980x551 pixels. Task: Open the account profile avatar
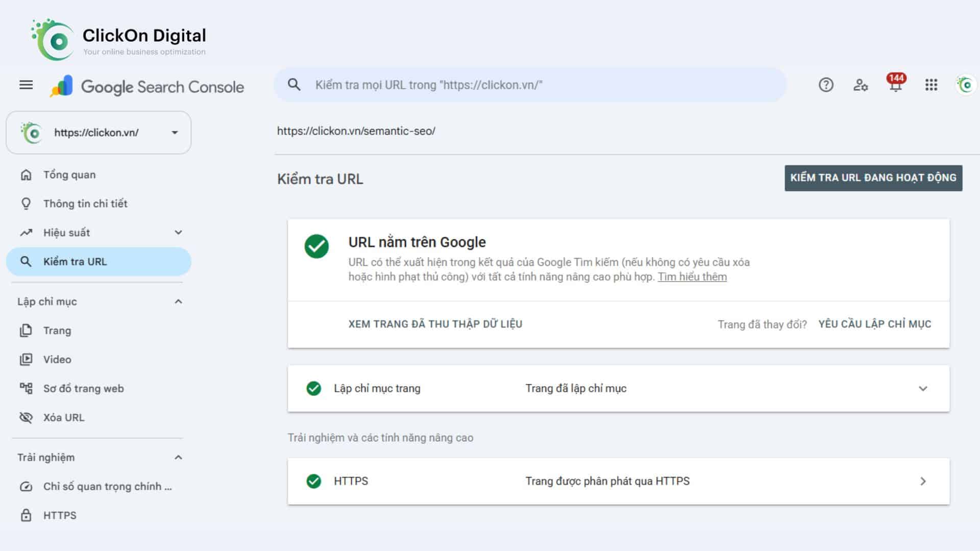coord(966,85)
